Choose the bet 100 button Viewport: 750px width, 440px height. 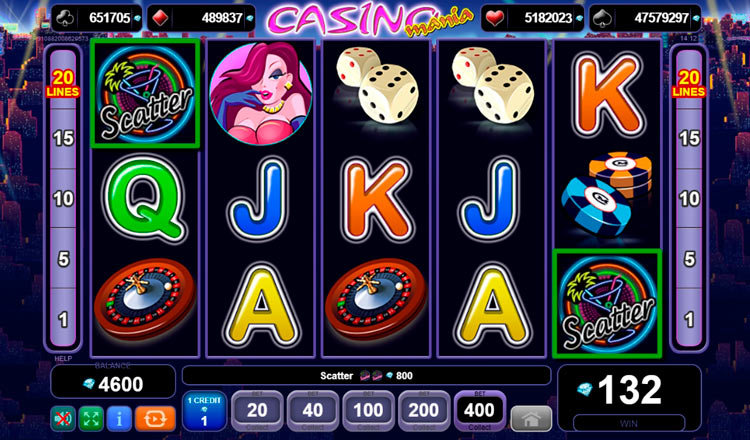click(368, 411)
